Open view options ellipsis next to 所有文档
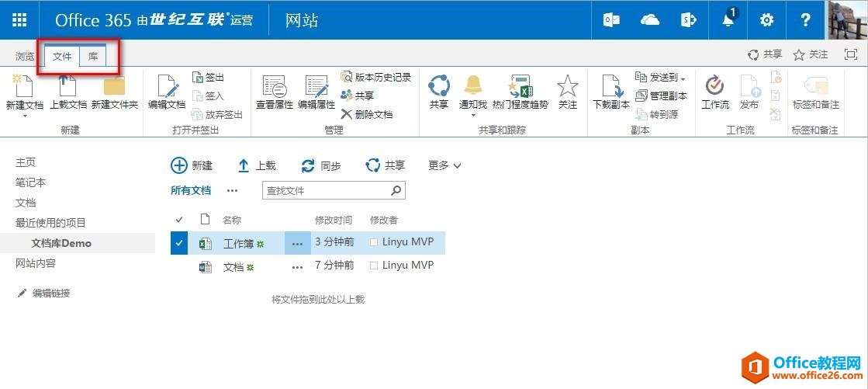Viewport: 868px width, 389px height. tap(233, 191)
